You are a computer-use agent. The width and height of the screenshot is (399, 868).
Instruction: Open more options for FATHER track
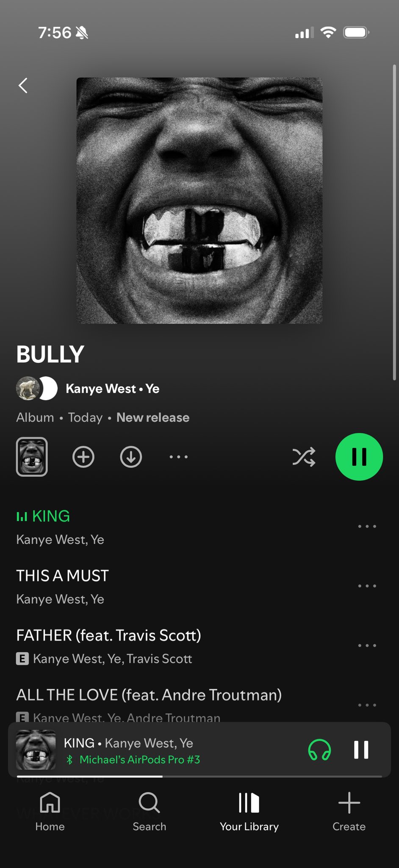click(367, 645)
